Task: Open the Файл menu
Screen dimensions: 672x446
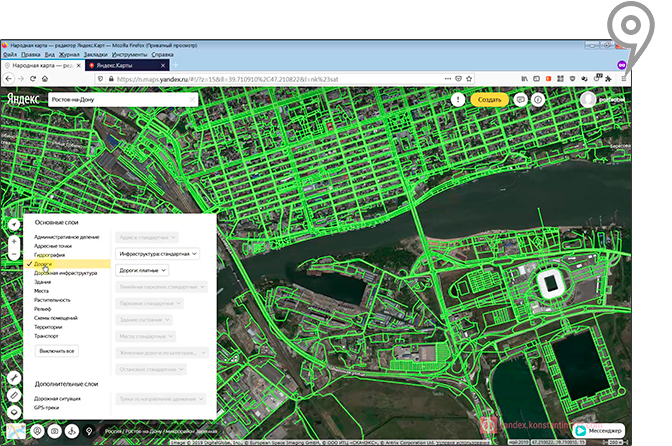Action: coord(10,54)
